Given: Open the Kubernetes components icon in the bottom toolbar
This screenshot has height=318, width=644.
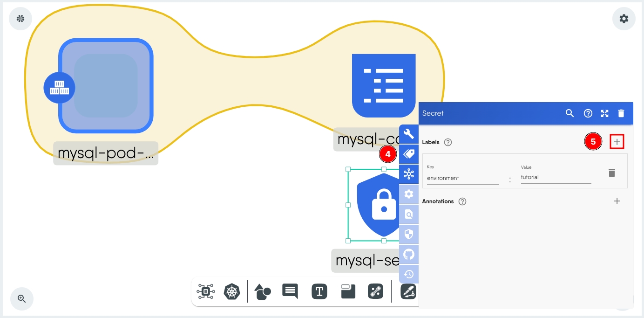Looking at the screenshot, I should (232, 291).
